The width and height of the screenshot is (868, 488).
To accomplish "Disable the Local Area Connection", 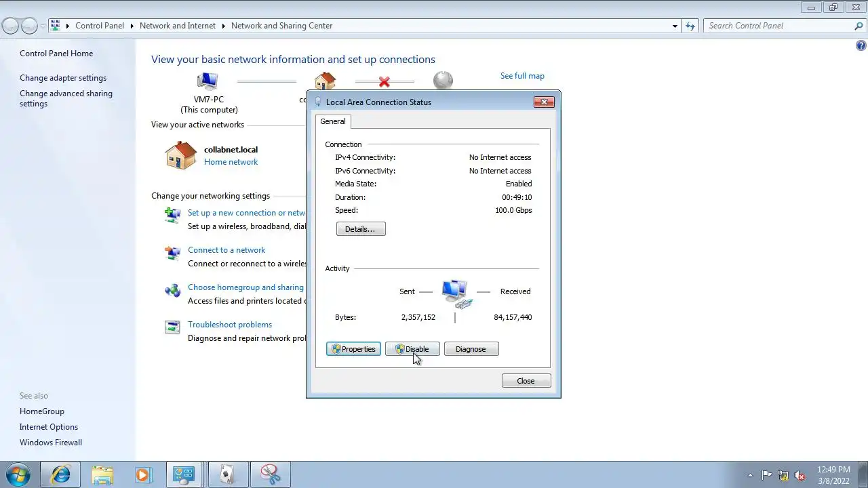I will [412, 349].
